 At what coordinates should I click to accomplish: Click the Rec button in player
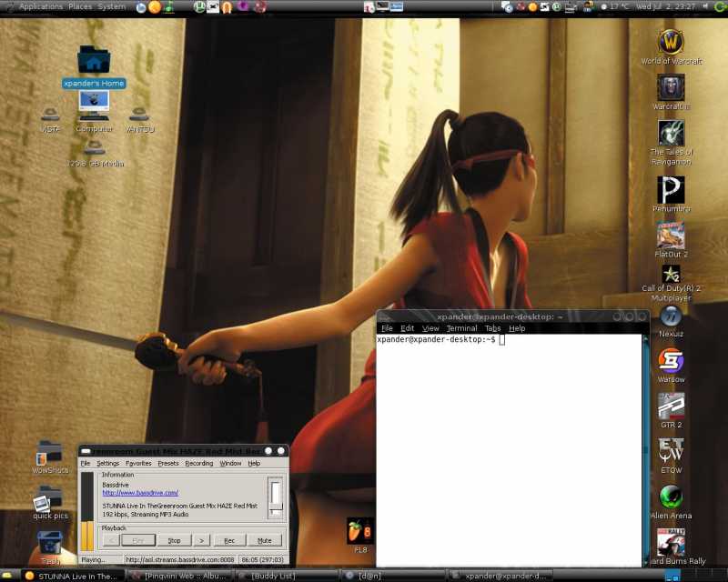(229, 540)
